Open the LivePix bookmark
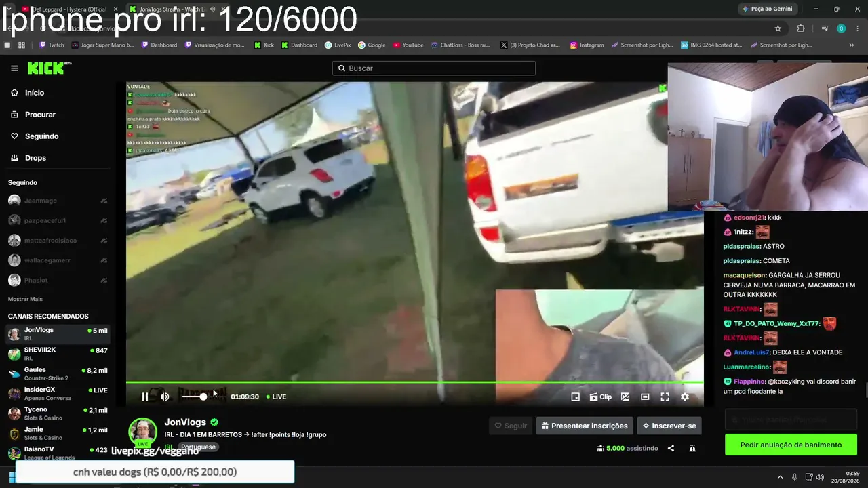 338,45
